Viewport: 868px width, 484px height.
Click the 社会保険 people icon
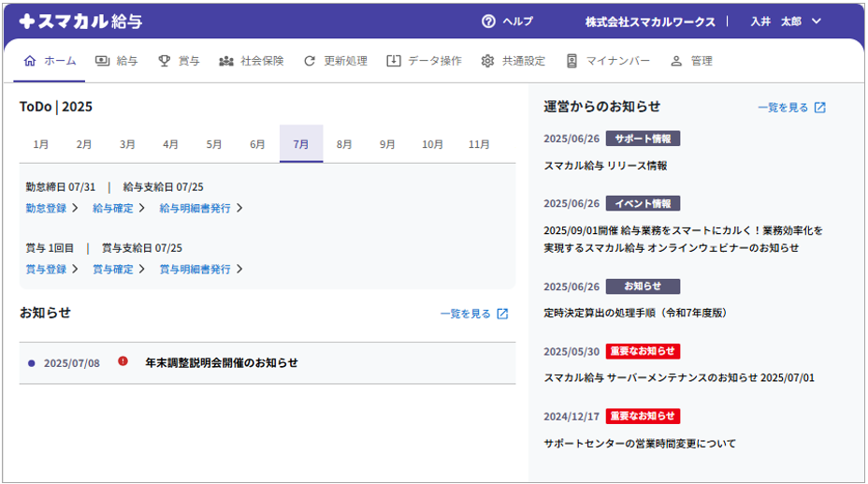(226, 61)
